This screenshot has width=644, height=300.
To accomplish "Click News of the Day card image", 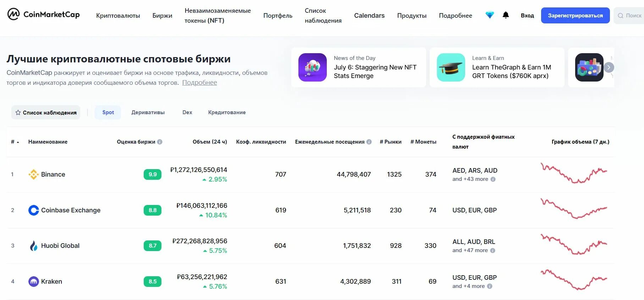I will pos(313,67).
